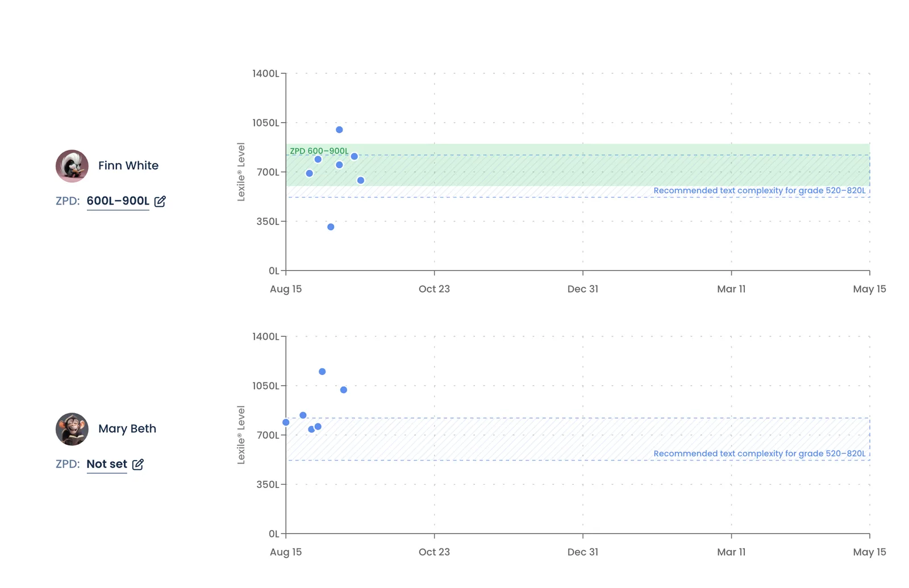
Task: Click 'Oct 23' axis label in Finn White's chart
Action: [x=434, y=289]
